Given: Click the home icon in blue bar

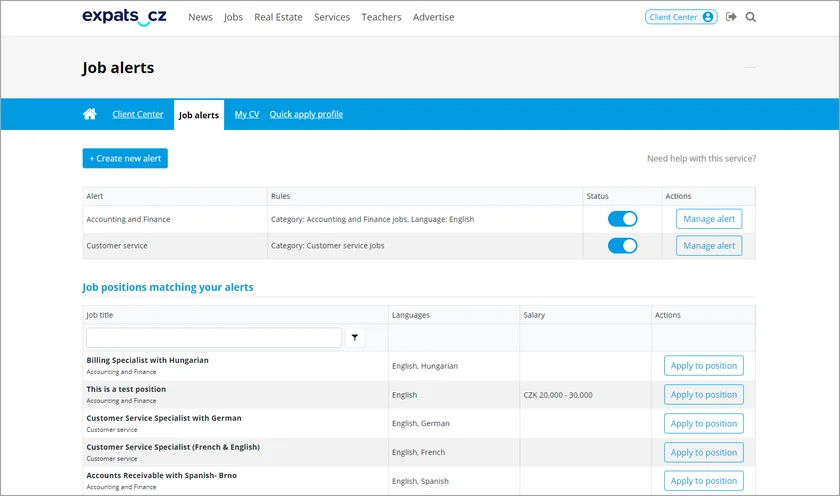Looking at the screenshot, I should [90, 115].
